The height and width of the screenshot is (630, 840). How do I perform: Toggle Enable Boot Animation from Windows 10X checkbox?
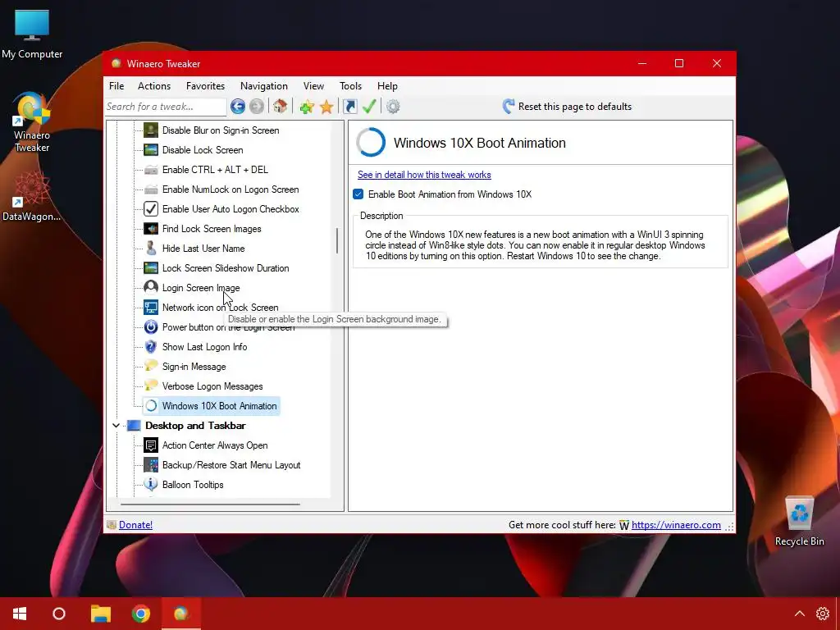point(358,194)
